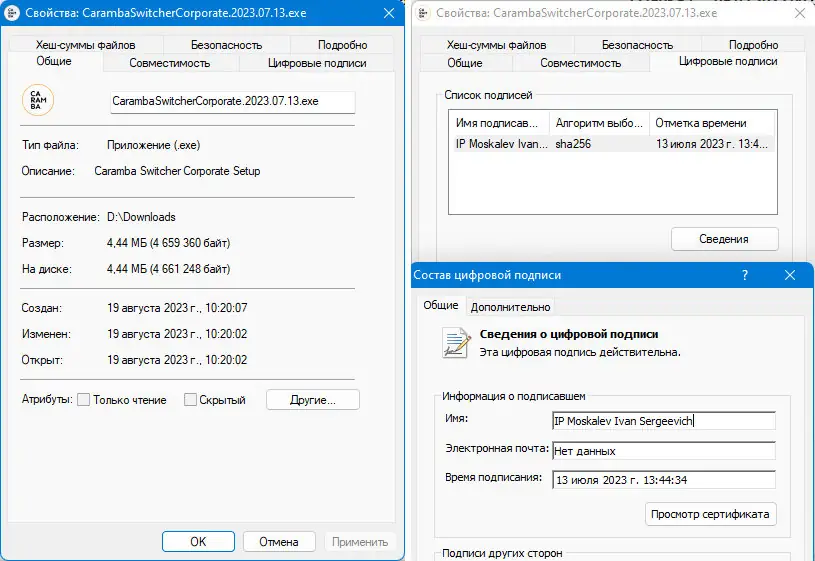Toggle the 'Только чтение' checkbox
This screenshot has height=561, width=815.
pyautogui.click(x=83, y=400)
